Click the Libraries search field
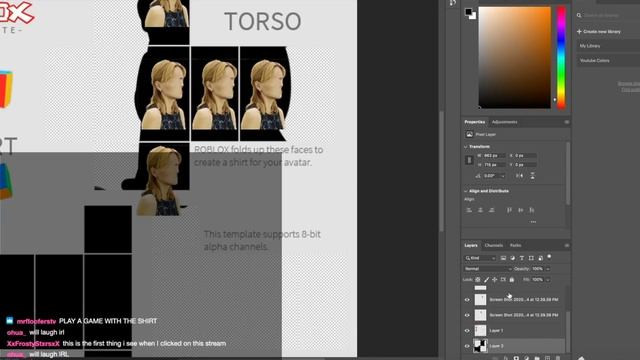The width and height of the screenshot is (640, 360). [608, 15]
